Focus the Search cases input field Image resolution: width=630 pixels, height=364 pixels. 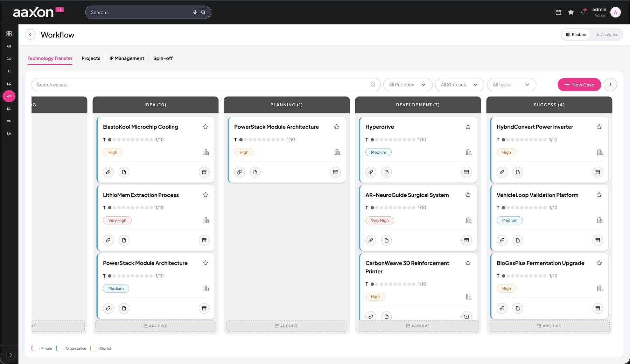206,85
